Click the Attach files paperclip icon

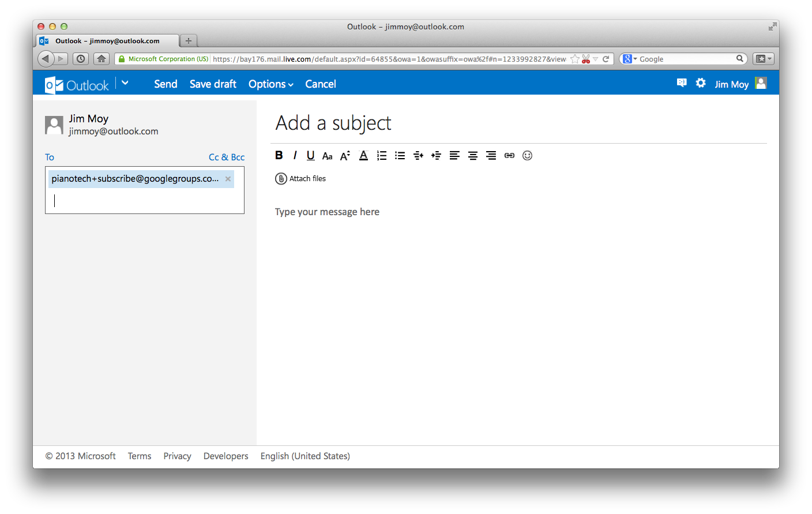(281, 179)
